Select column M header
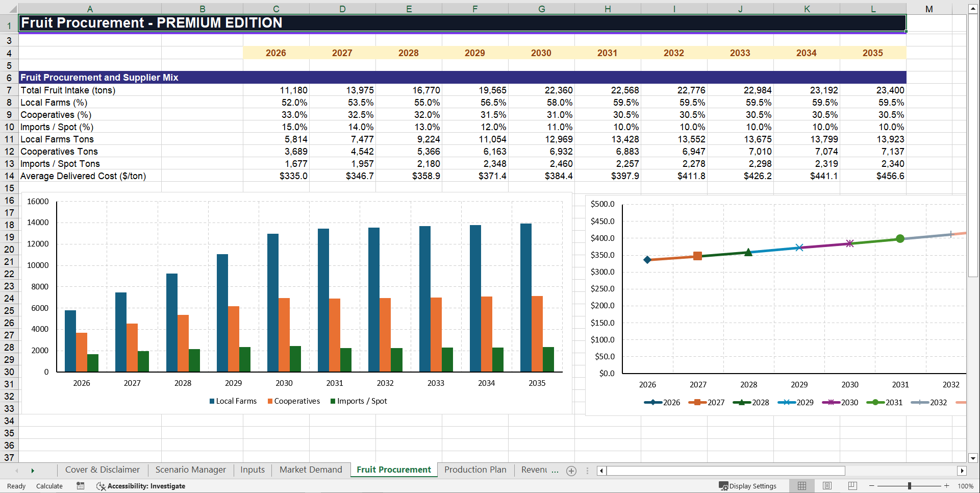 [929, 9]
